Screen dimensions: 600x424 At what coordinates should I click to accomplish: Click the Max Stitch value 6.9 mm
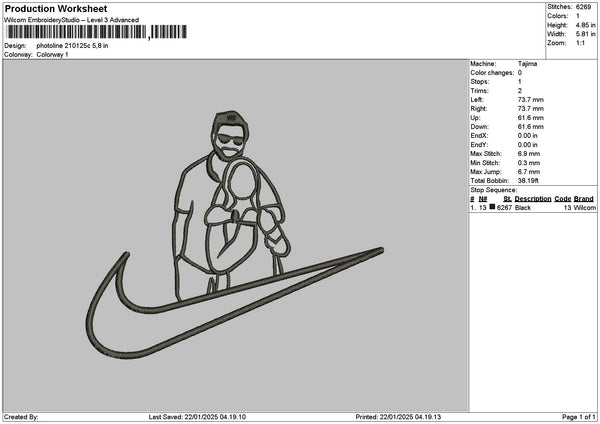click(x=529, y=154)
